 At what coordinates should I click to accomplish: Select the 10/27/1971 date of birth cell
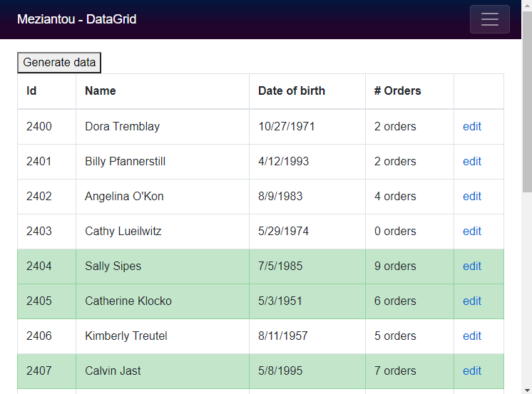coord(286,127)
